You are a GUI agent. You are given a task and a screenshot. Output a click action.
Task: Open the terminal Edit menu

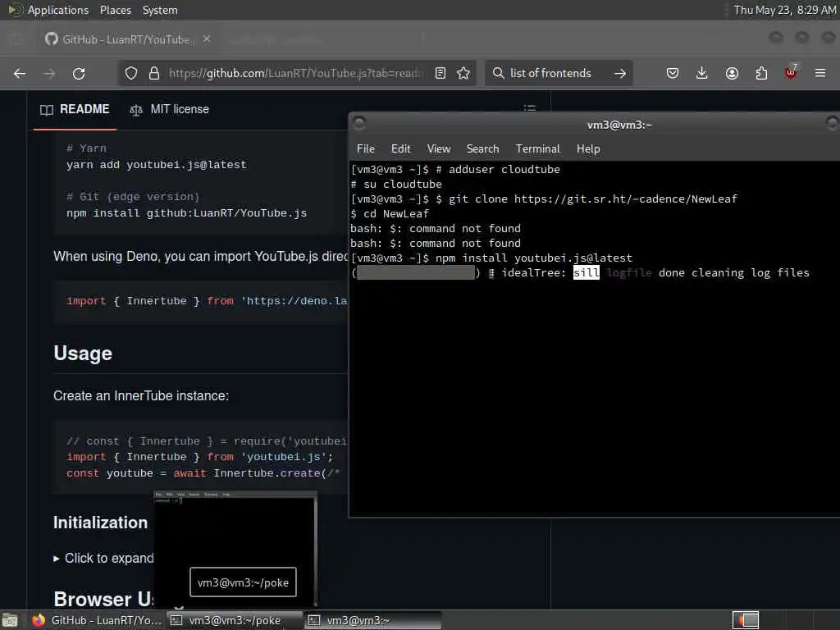coord(400,149)
